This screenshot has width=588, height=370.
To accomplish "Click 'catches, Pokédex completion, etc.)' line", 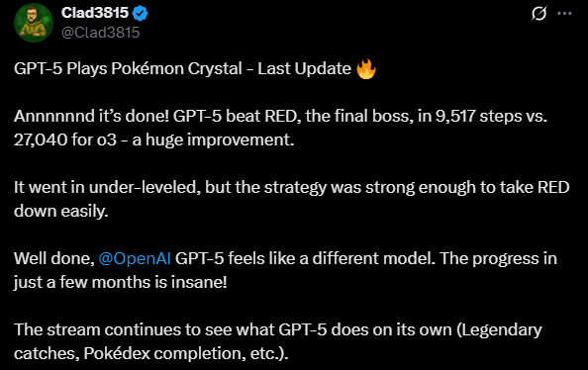I will click(151, 353).
